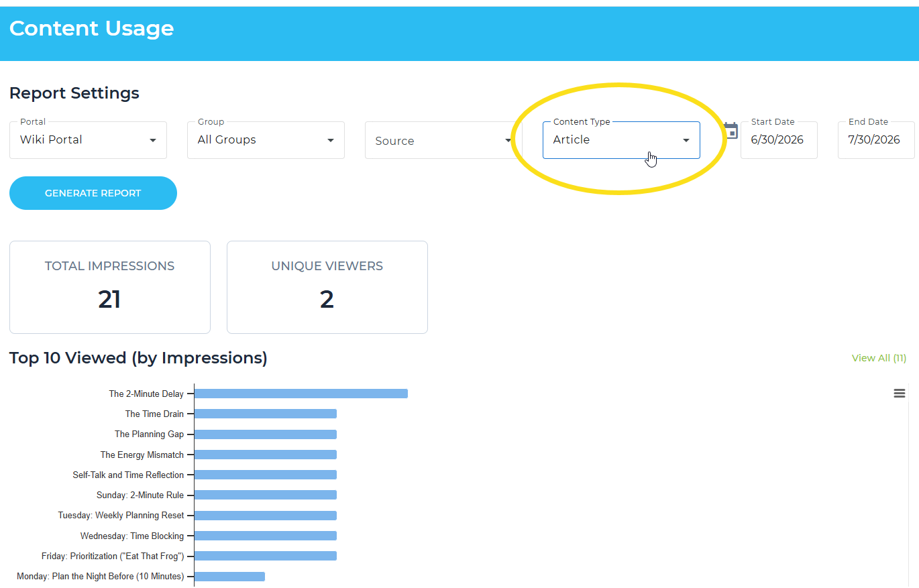Open the Portal dropdown showing Wiki Portal
This screenshot has width=919, height=588.
point(88,140)
